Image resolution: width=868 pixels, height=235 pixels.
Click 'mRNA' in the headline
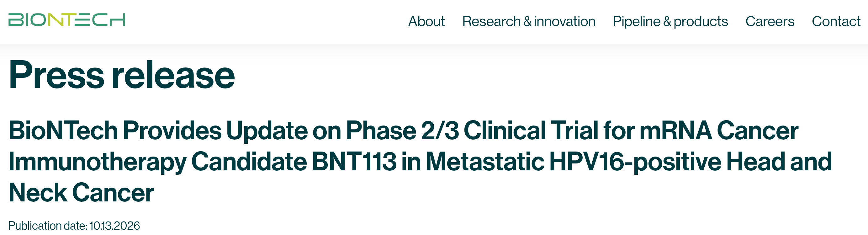[x=675, y=131]
